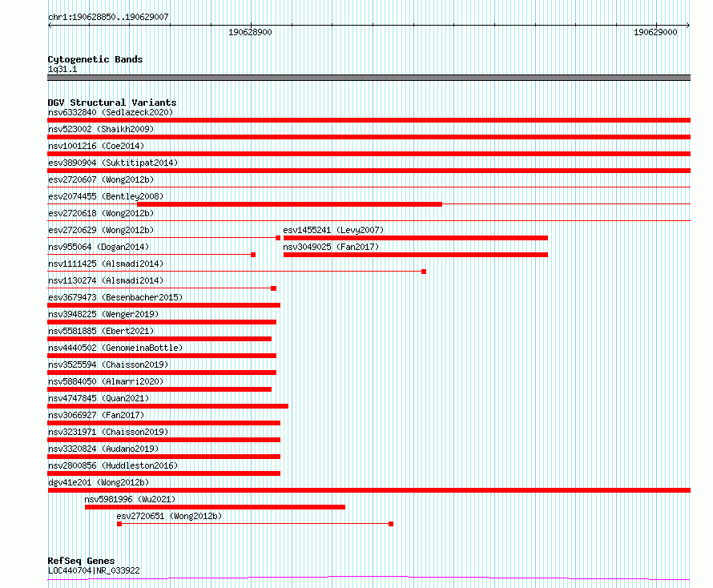The height and width of the screenshot is (588, 713).
Task: Open esv2074455 (Bentley2008) label
Action: (106, 196)
